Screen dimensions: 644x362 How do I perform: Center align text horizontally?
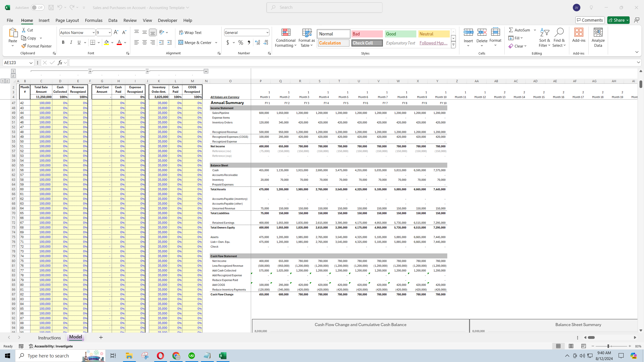(145, 42)
